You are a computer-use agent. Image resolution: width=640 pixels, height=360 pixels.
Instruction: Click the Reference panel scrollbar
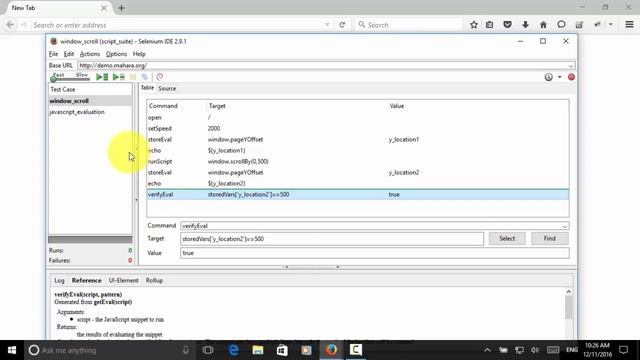tap(569, 307)
